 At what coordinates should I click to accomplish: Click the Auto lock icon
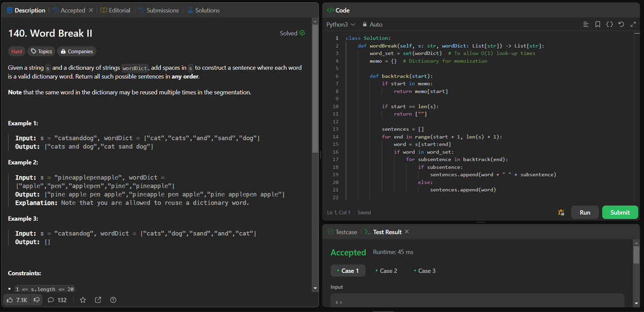click(x=372, y=25)
